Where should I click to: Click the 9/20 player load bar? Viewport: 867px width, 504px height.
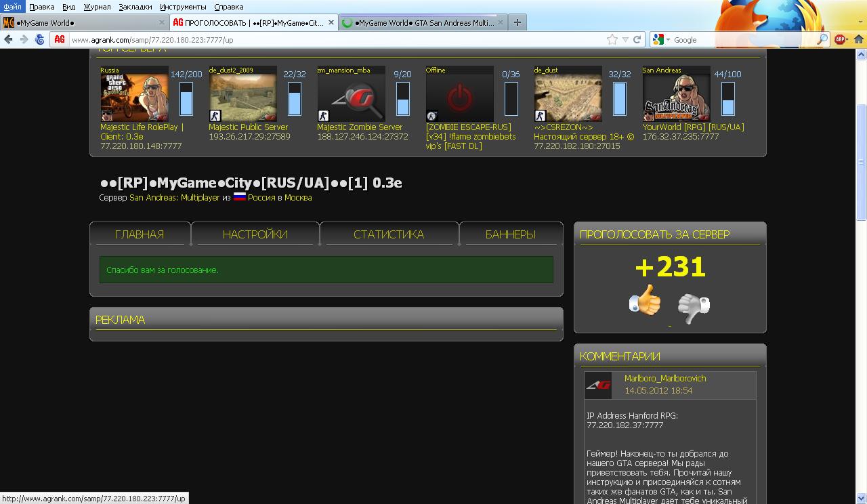click(x=402, y=99)
